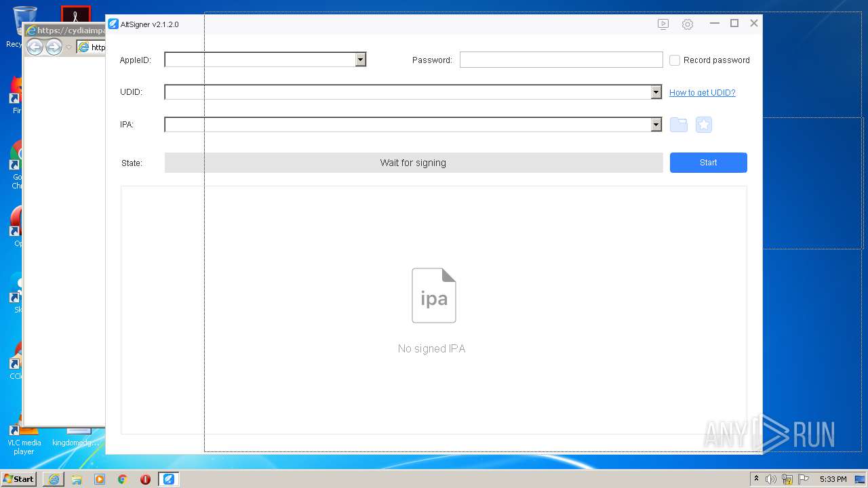Click the AltSigner logo in the title bar

point(113,24)
